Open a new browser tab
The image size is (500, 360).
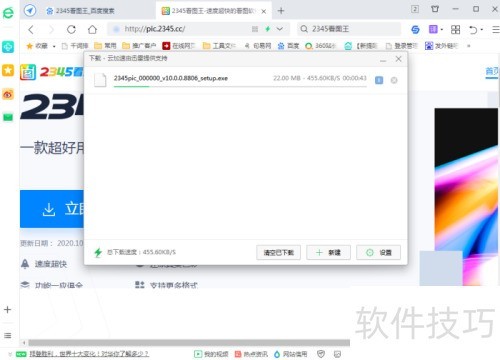(x=281, y=11)
